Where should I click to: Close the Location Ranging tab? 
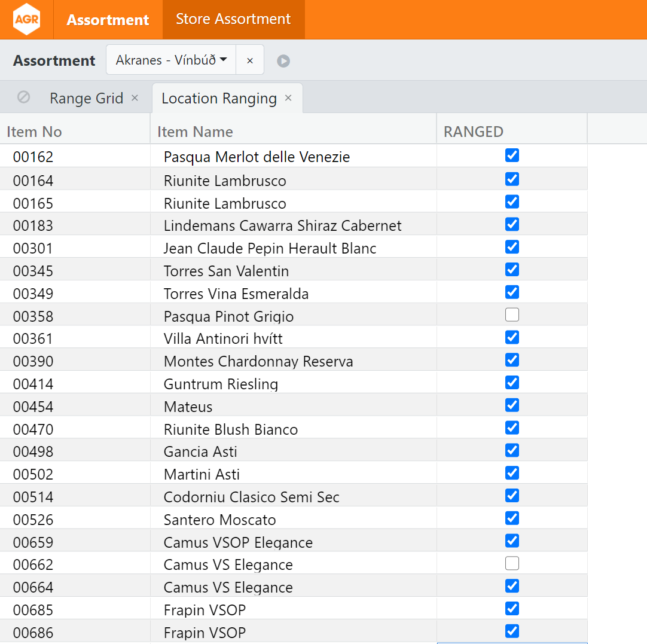pos(288,97)
